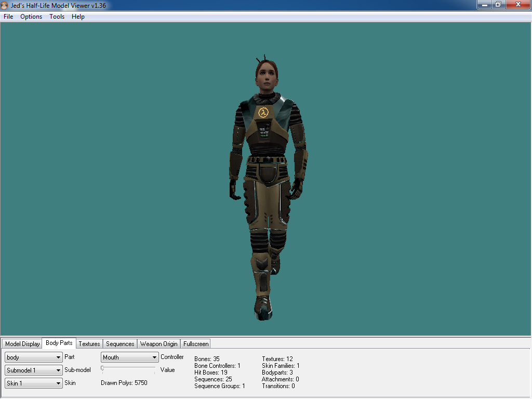Open the File menu
The height and width of the screenshot is (399, 532).
[8, 17]
